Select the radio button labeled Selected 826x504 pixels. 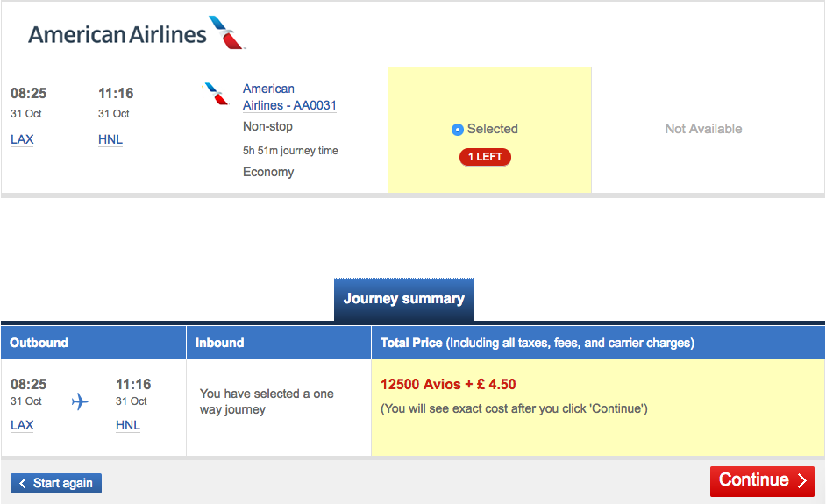click(x=457, y=130)
